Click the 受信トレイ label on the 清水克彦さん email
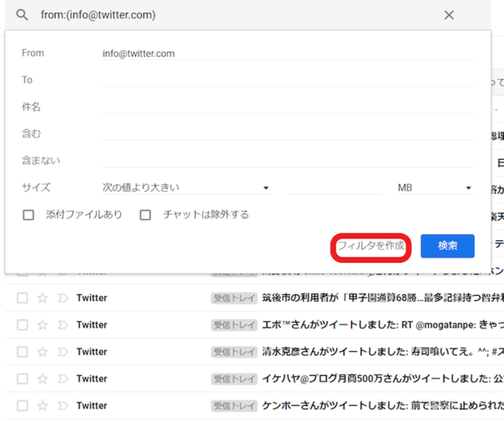The image size is (504, 421). [234, 352]
